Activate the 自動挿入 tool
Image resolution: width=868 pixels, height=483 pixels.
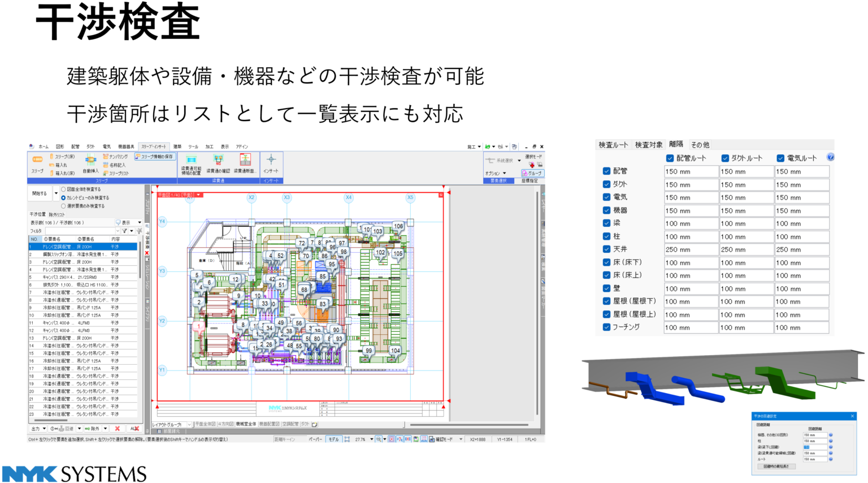(90, 164)
